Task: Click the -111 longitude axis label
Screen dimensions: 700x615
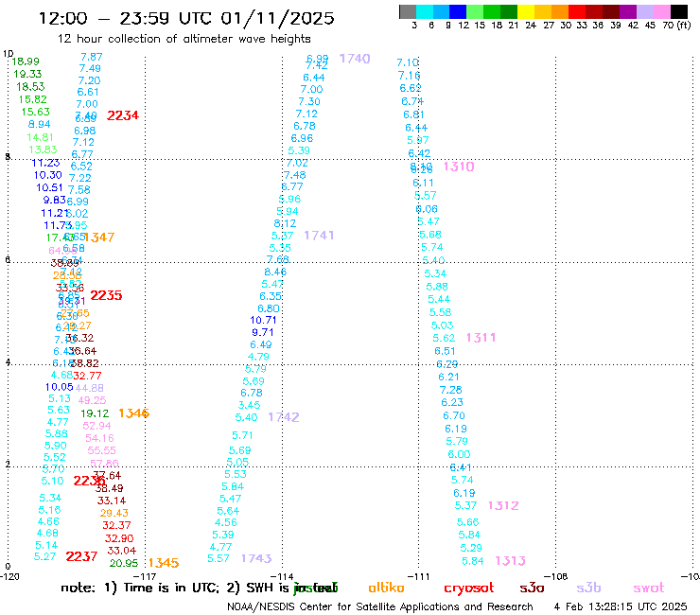Action: (x=418, y=576)
